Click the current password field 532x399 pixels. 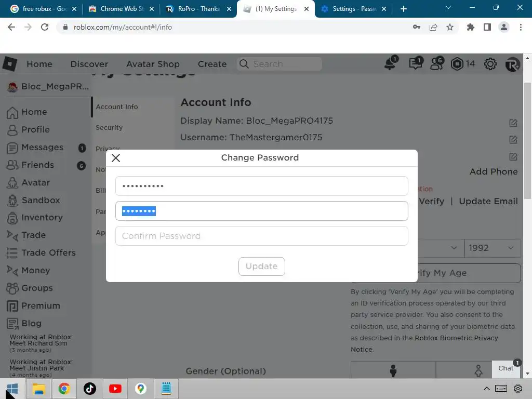[x=262, y=186]
